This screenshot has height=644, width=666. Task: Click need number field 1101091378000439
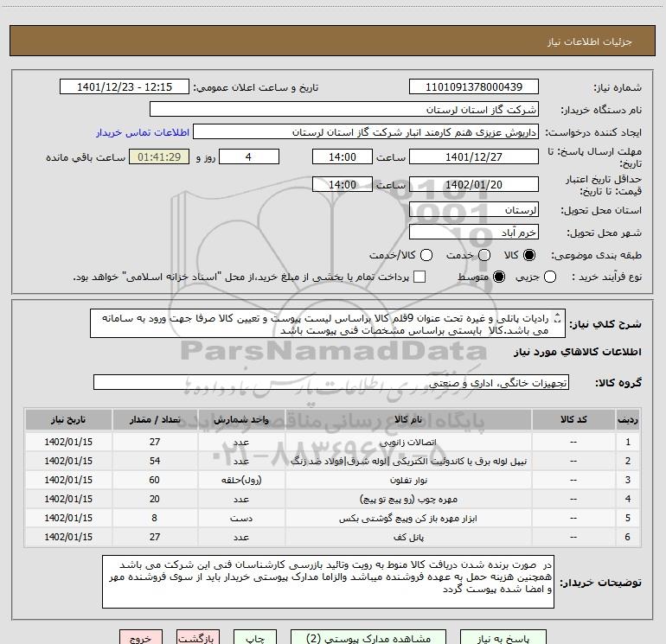[474, 87]
